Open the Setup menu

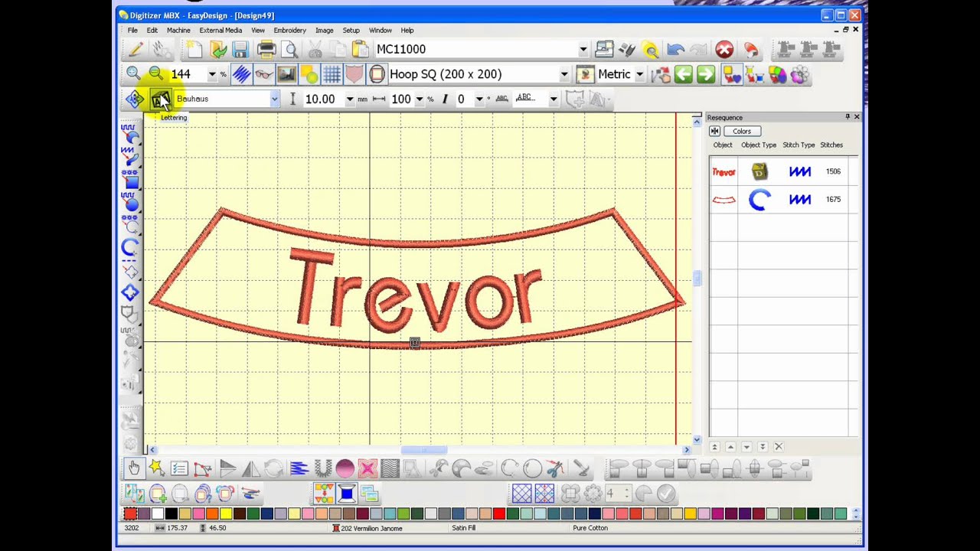(x=351, y=31)
